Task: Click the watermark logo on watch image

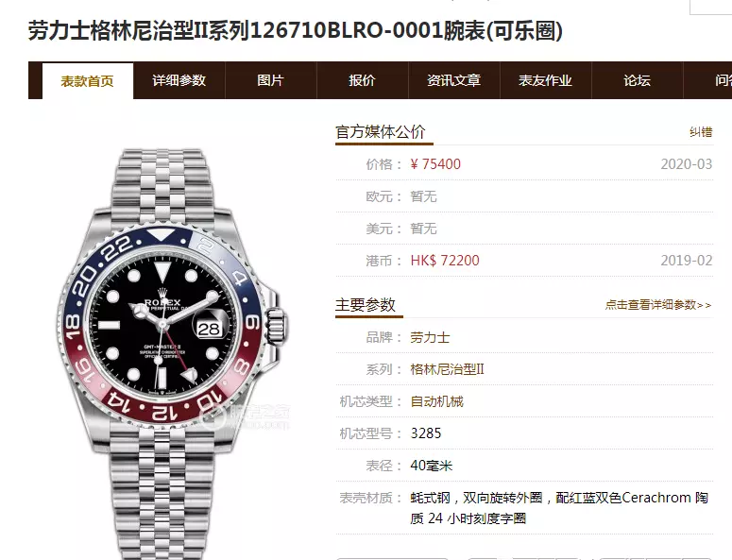Action: [x=246, y=416]
